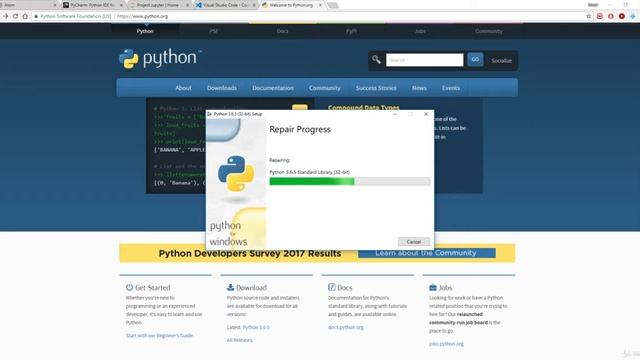
Task: Open a new browser tab
Action: point(333,5)
